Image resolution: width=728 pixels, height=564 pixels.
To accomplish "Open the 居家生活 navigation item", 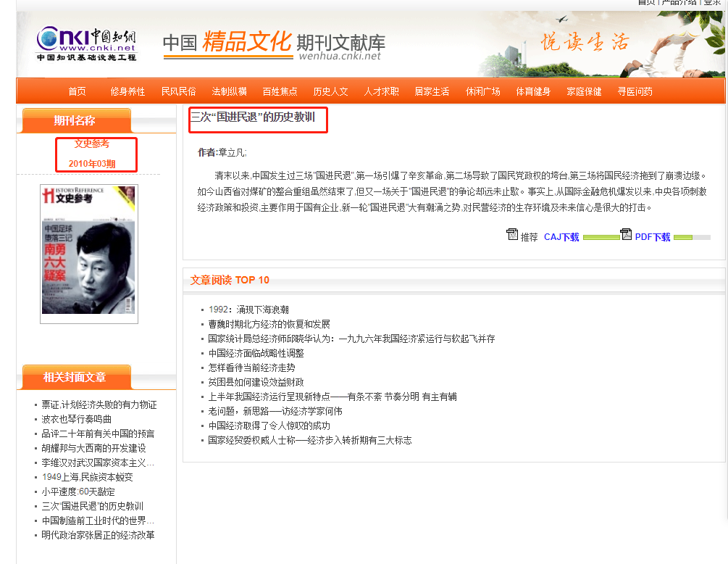I will pyautogui.click(x=432, y=91).
